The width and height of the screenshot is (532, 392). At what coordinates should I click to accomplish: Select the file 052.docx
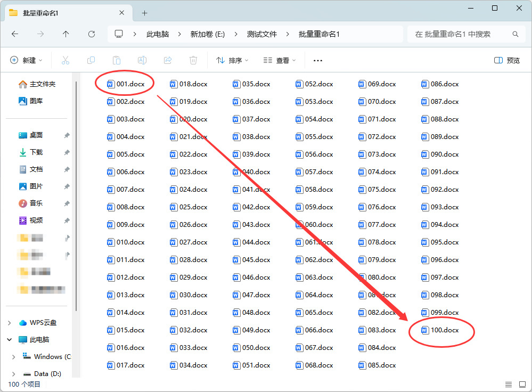click(314, 84)
